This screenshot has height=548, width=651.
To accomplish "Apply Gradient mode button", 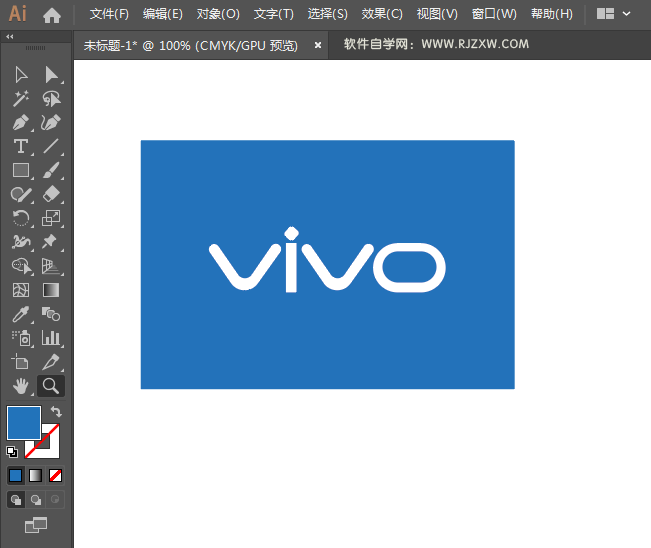I will [35, 475].
